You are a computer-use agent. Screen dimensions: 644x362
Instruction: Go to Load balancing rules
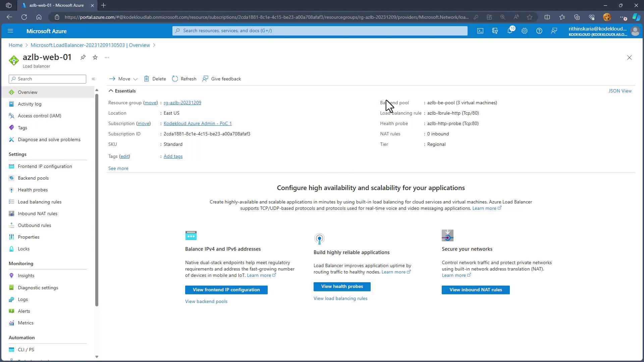[40, 202]
